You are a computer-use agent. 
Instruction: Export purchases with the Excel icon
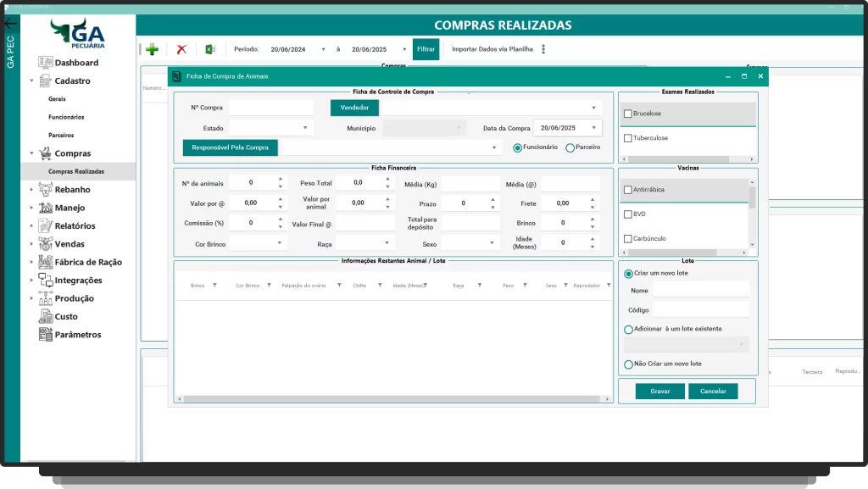pos(210,49)
